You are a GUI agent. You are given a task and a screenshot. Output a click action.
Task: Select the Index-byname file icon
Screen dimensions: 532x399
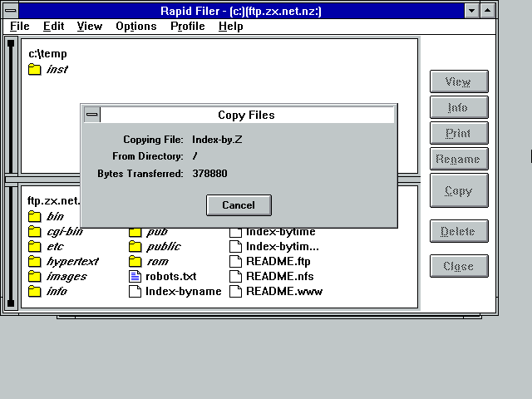[135, 291]
